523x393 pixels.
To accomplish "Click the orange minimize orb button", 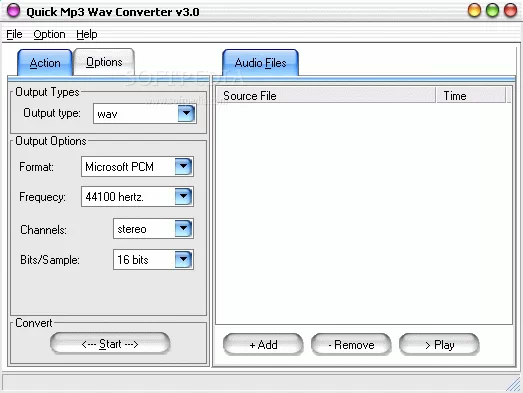I will 474,10.
